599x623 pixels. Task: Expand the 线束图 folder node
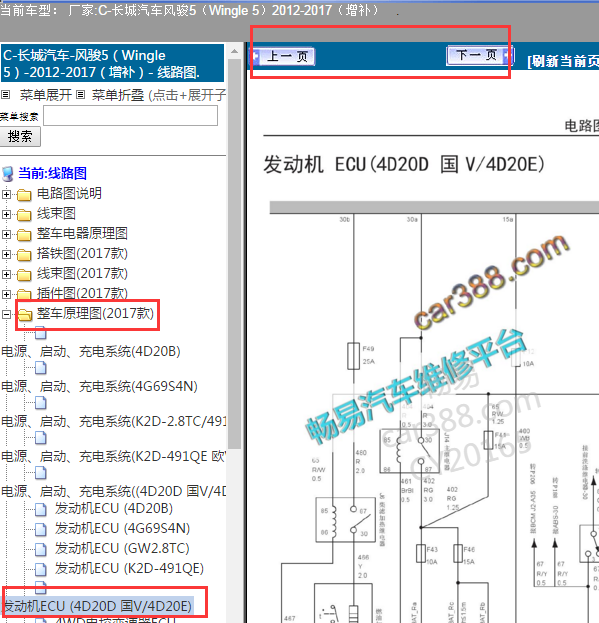point(6,214)
